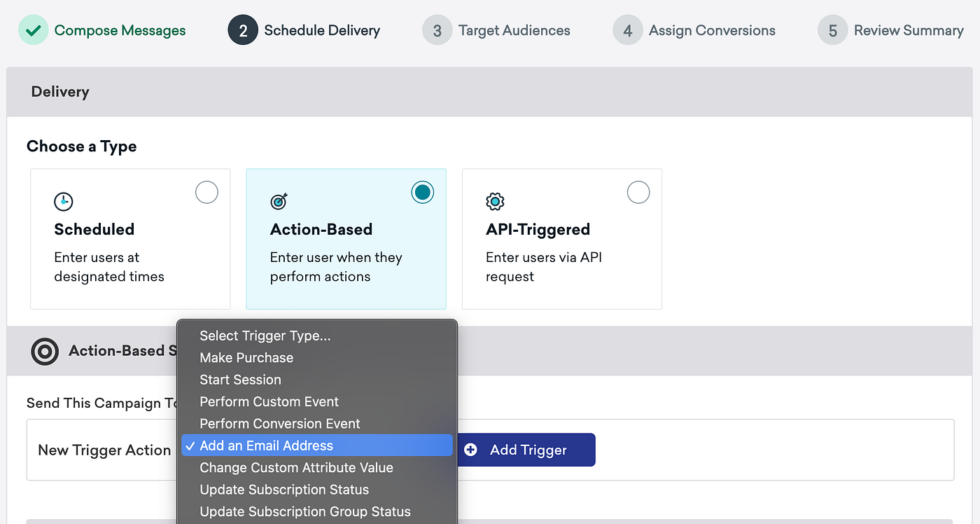Select the API-Triggered radio button
The width and height of the screenshot is (980, 524).
point(638,192)
